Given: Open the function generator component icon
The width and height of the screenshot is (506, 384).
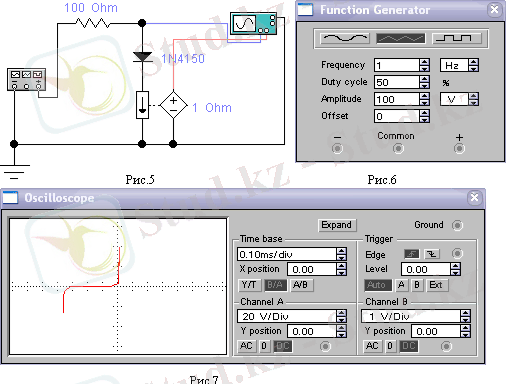Looking at the screenshot, I should (26, 79).
